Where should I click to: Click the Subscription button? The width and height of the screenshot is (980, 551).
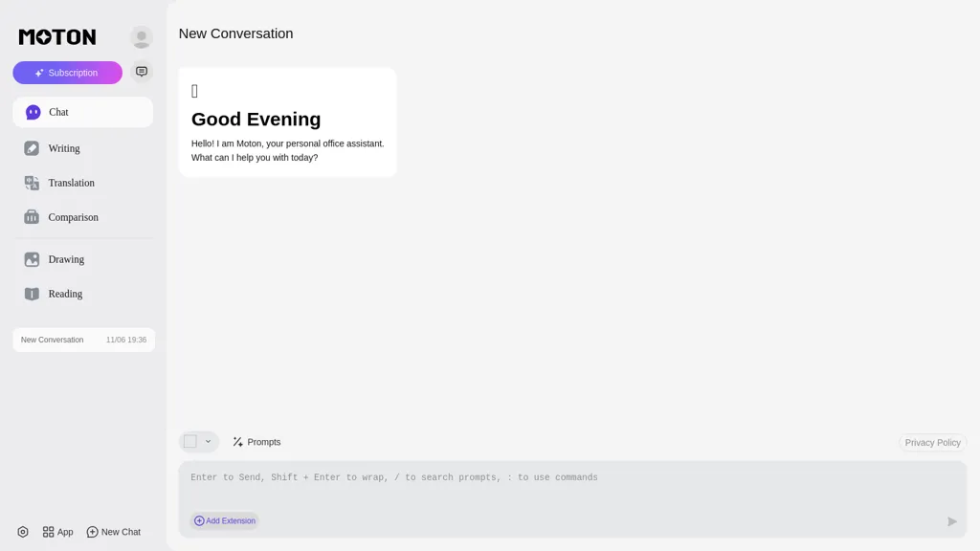pos(68,73)
